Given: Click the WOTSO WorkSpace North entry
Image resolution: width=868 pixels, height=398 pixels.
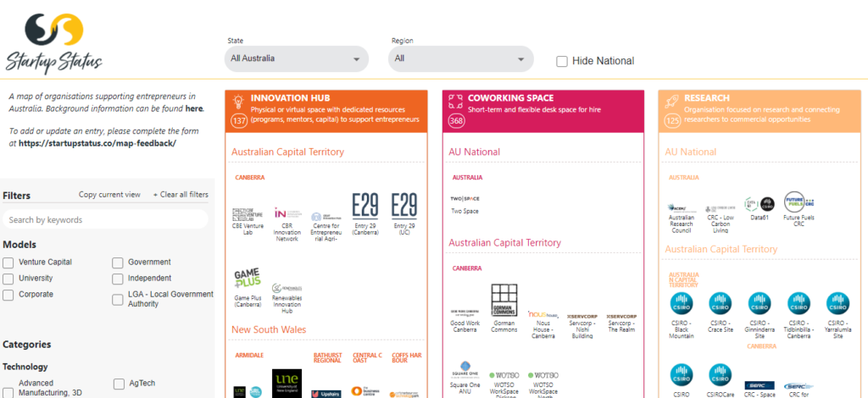Looking at the screenshot, I should [x=543, y=385].
